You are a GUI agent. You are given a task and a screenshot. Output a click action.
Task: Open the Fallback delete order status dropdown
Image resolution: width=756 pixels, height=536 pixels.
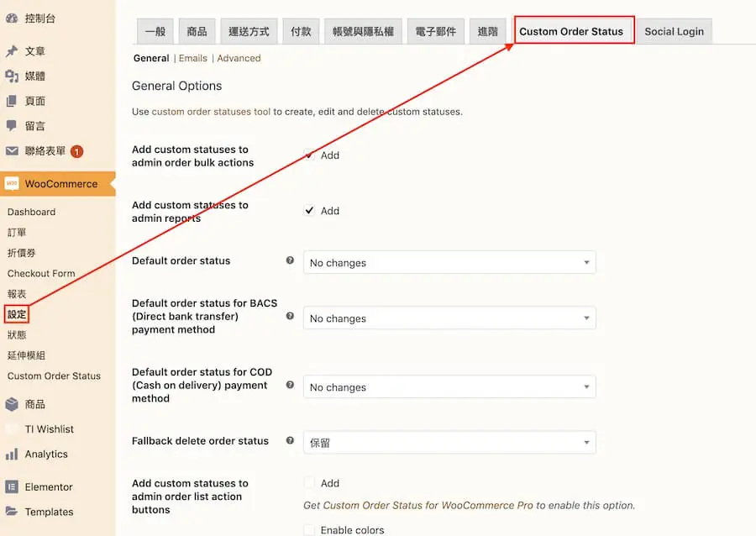click(449, 443)
